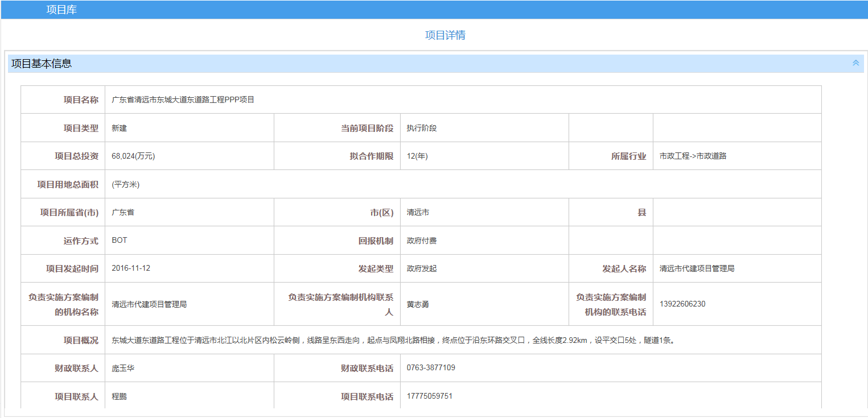Viewport: 868px width, 418px height.
Task: Select the industry value 市政工程->市政道路
Action: [x=693, y=156]
